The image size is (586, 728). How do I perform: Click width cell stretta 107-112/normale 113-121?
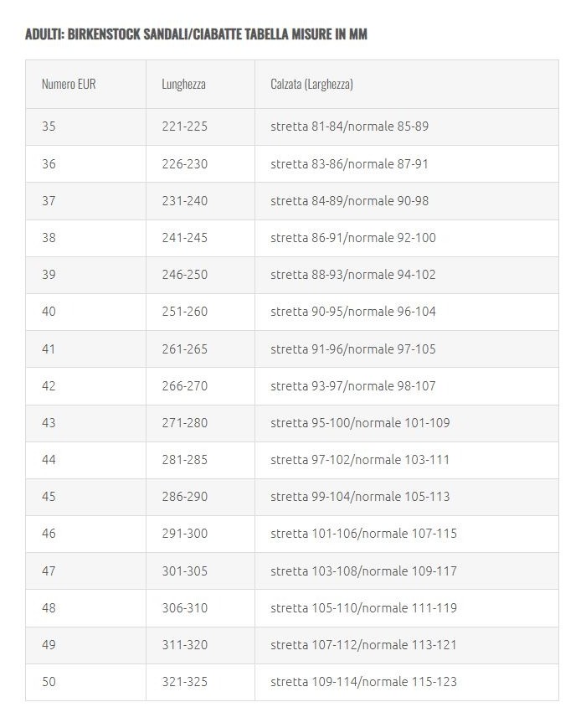click(363, 644)
